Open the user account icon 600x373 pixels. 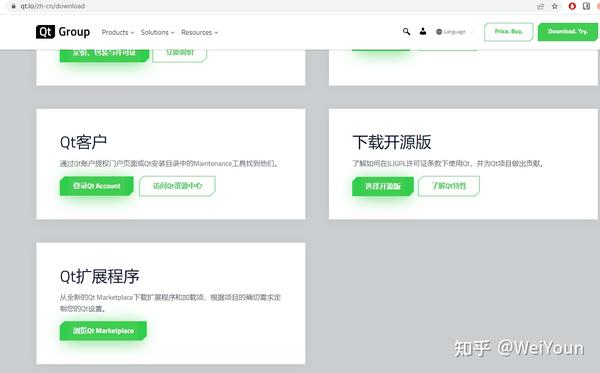pos(423,31)
